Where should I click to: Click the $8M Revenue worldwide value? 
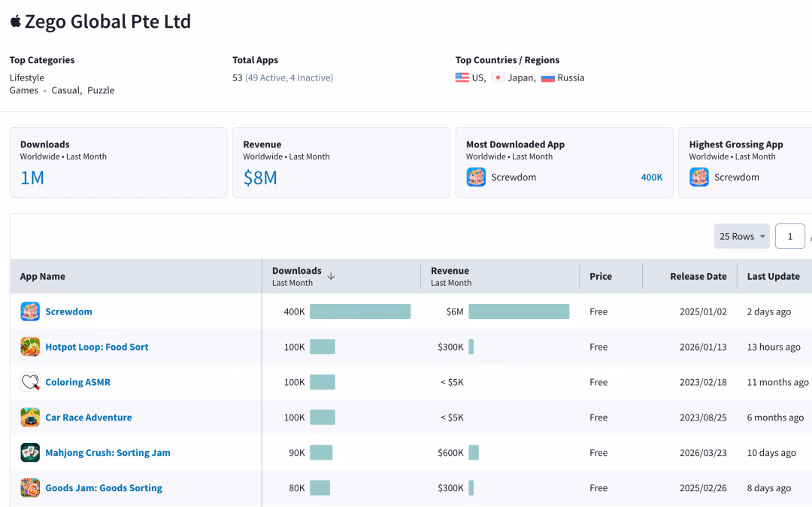(x=260, y=178)
